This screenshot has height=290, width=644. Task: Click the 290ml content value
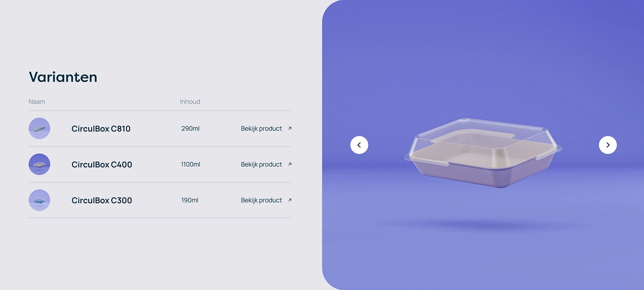[x=190, y=129]
